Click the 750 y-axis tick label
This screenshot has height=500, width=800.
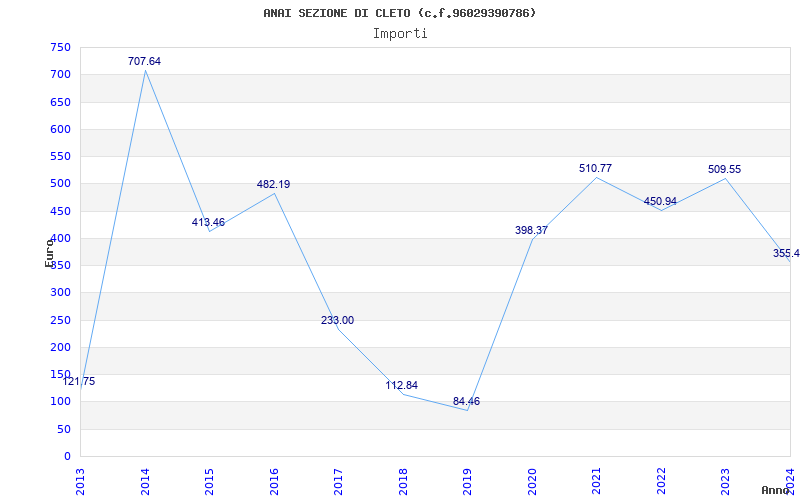pos(60,47)
